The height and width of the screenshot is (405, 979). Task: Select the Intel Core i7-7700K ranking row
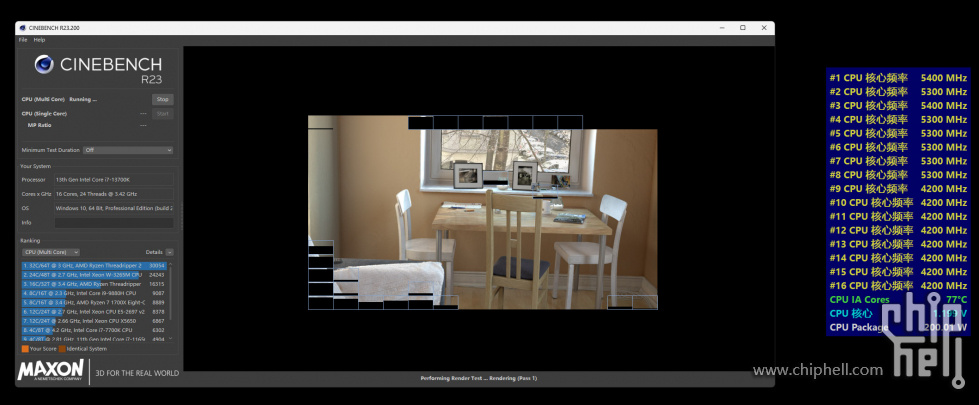(94, 329)
